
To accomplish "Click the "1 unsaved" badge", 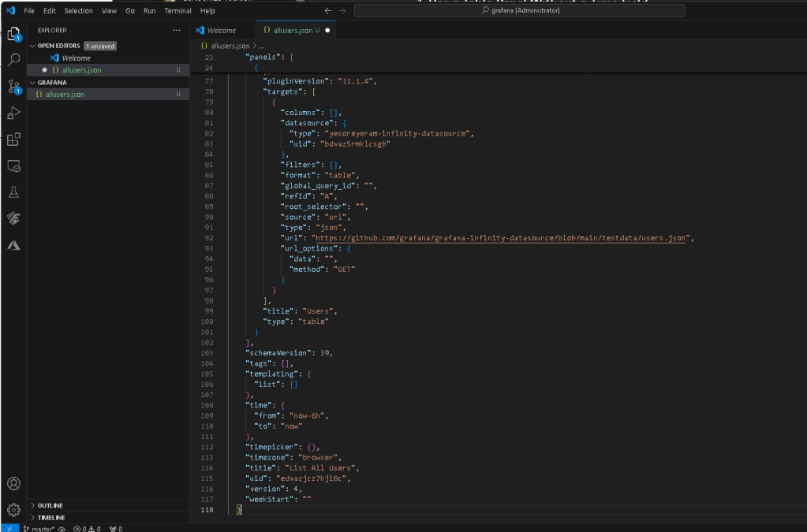I will 100,46.
